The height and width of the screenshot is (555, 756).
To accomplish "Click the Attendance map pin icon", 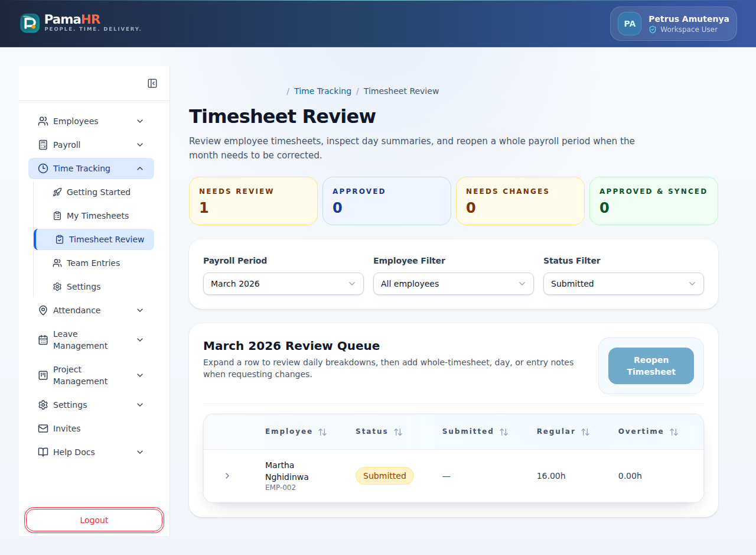I will [43, 310].
